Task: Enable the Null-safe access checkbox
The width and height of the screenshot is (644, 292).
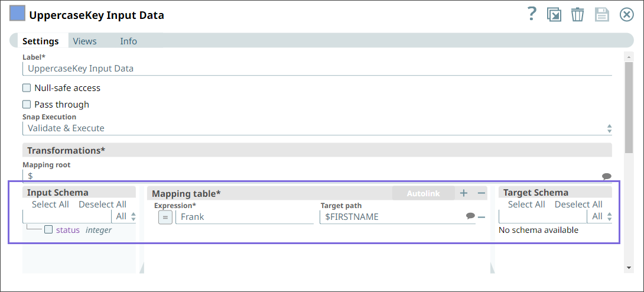Action: pyautogui.click(x=27, y=88)
